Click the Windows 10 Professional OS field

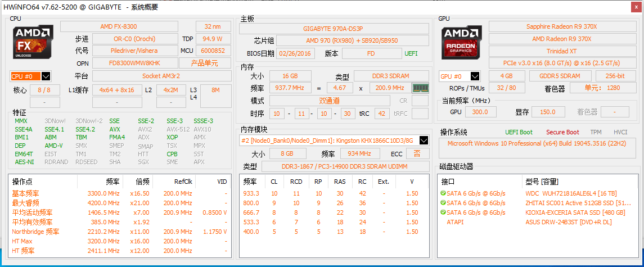[x=537, y=143]
